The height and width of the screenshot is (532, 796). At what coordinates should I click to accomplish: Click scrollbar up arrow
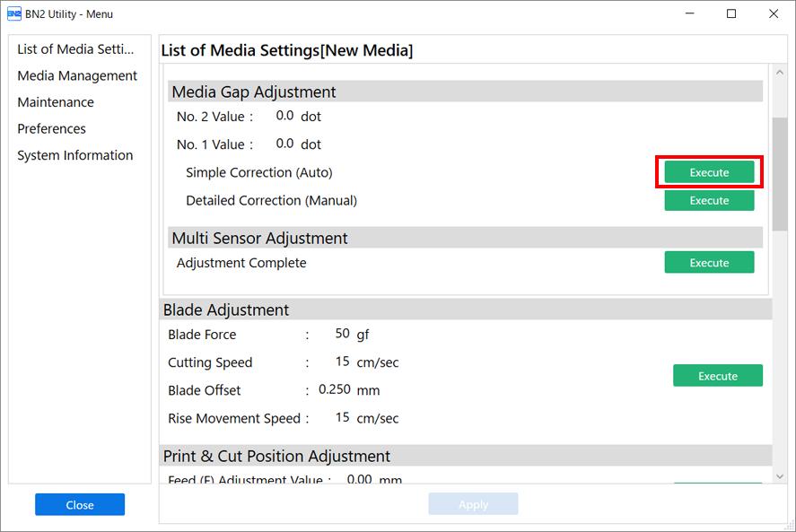pyautogui.click(x=780, y=73)
